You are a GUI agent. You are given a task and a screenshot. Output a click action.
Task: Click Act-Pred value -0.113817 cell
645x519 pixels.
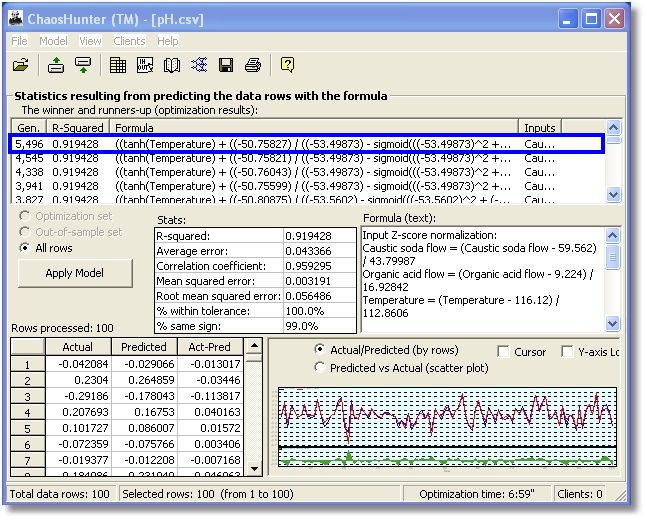[210, 396]
